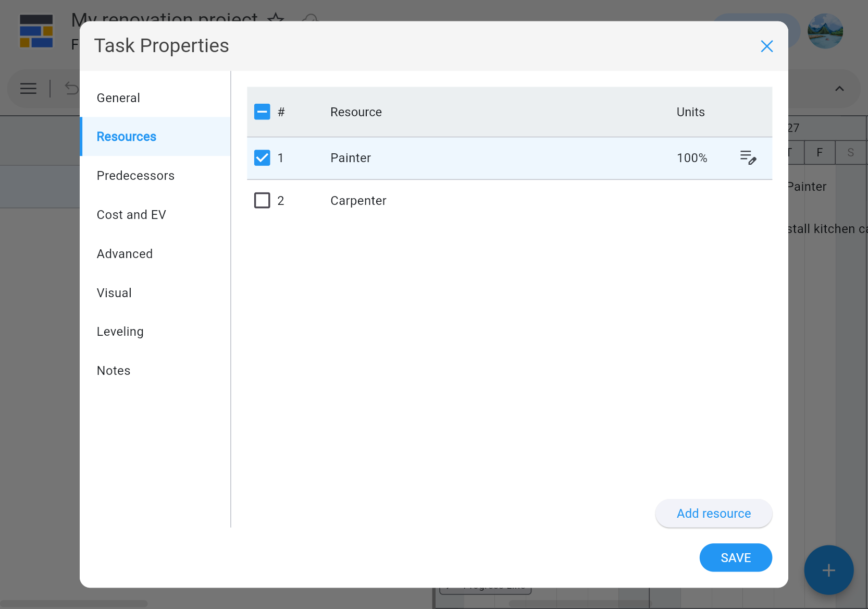
Task: Select the Cost and EV tab
Action: point(131,215)
